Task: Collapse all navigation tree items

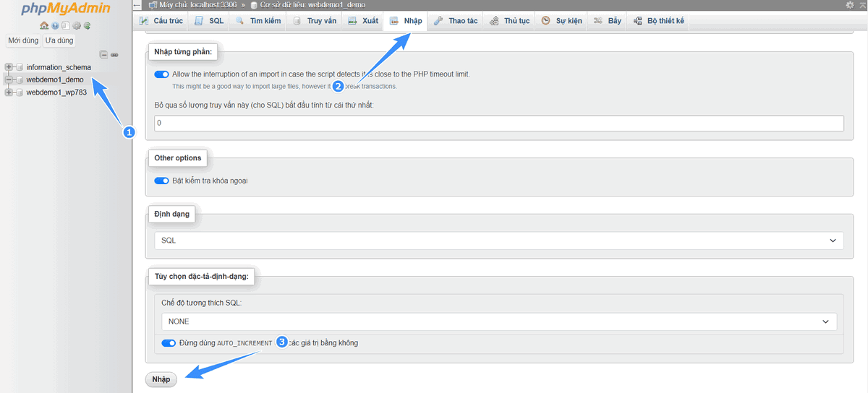Action: 103,55
